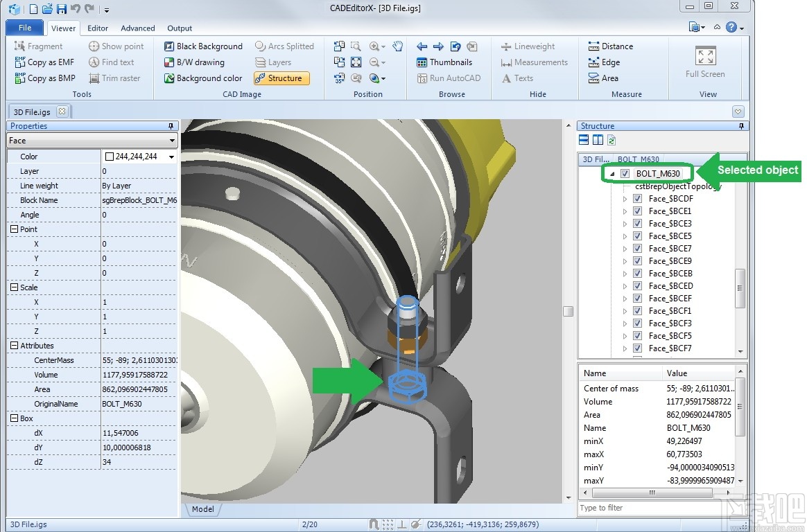The width and height of the screenshot is (807, 532).
Task: Enable Black Background mode
Action: click(203, 46)
